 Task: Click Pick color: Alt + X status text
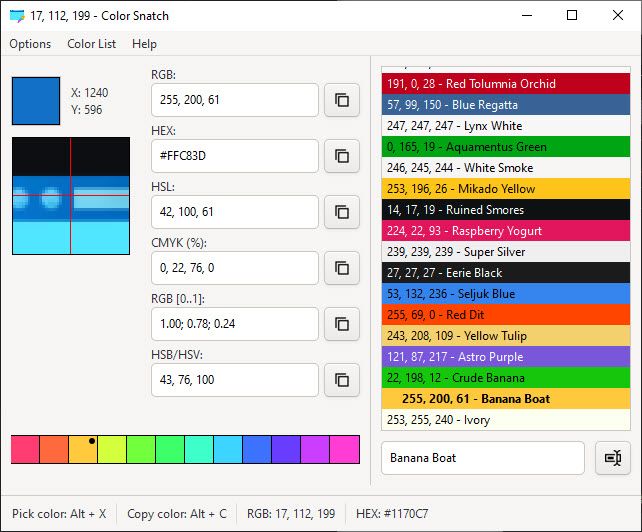pyautogui.click(x=59, y=514)
